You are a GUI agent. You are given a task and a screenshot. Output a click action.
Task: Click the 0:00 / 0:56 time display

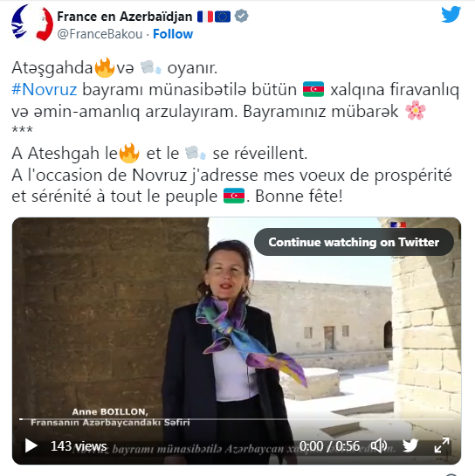pyautogui.click(x=329, y=446)
